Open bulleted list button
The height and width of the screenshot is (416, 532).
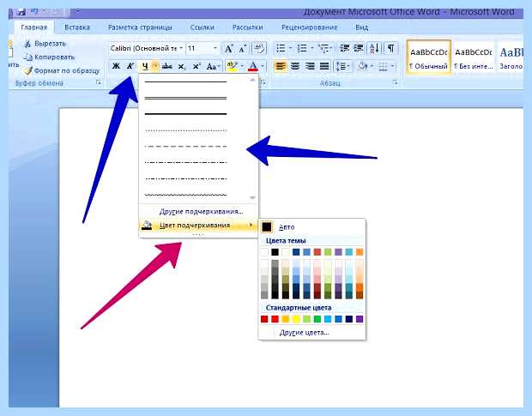point(281,48)
